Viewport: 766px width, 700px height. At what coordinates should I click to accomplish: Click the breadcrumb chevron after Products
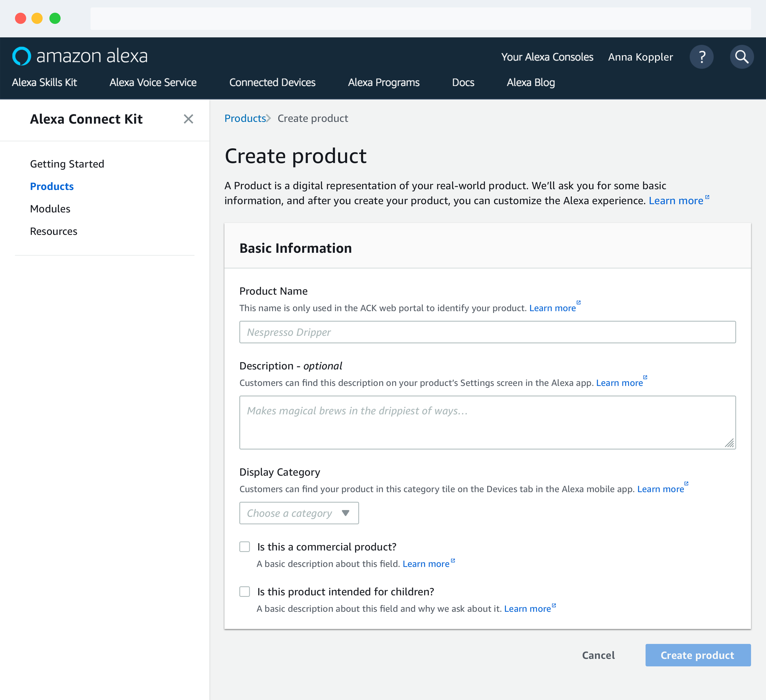(269, 119)
